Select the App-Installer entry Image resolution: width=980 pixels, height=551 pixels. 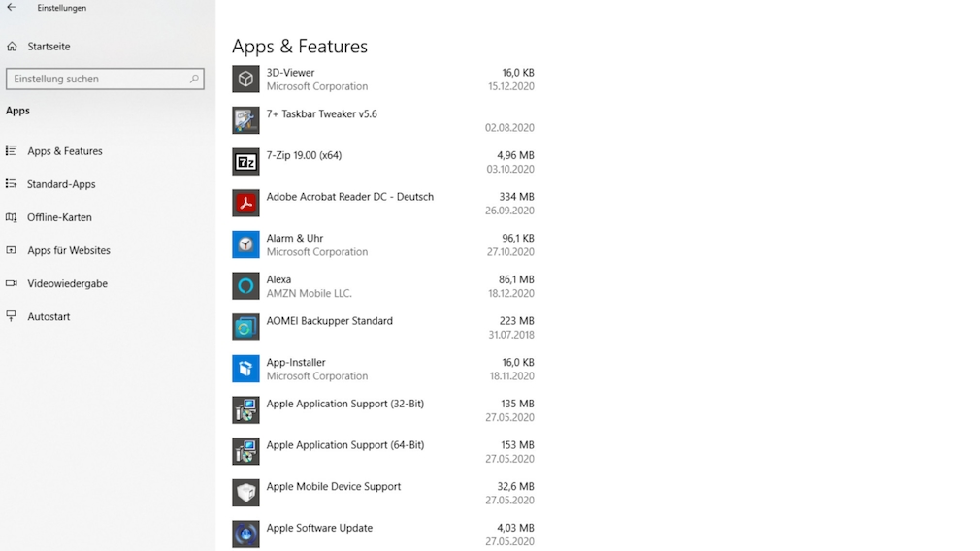296,363
